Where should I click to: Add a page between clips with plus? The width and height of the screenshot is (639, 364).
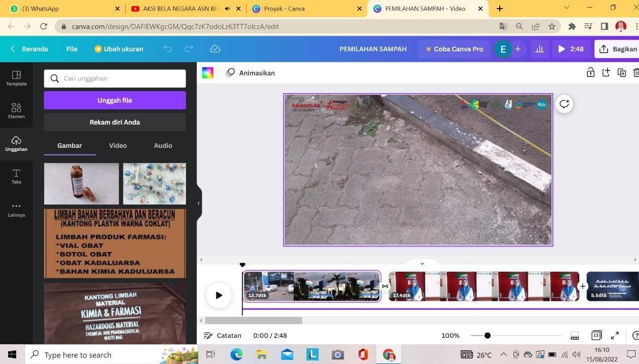pyautogui.click(x=583, y=287)
